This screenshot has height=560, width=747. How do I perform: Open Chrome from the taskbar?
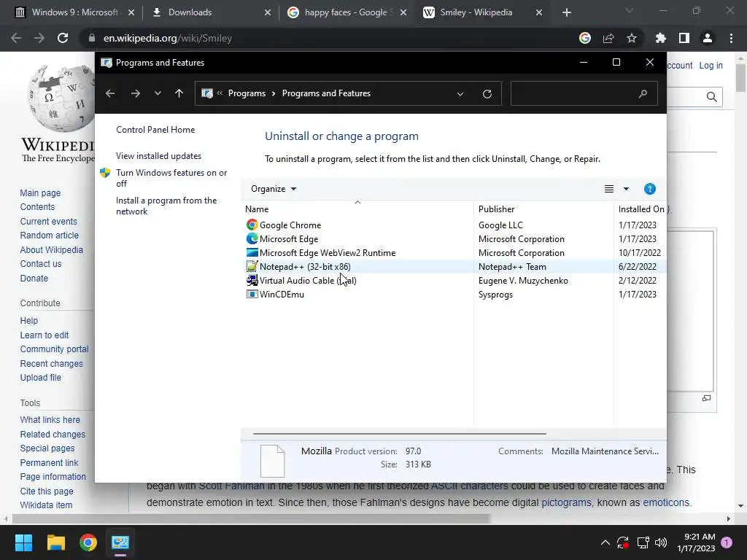click(88, 542)
